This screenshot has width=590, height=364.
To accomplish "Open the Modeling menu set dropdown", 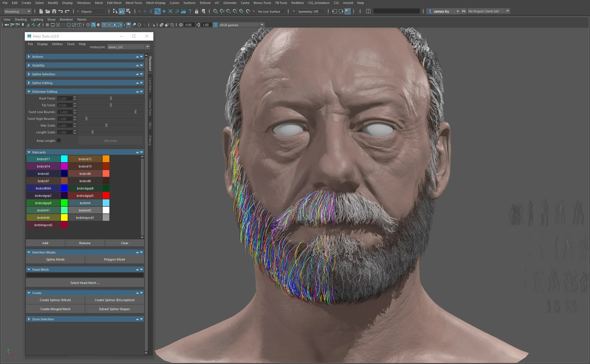I will tap(17, 11).
